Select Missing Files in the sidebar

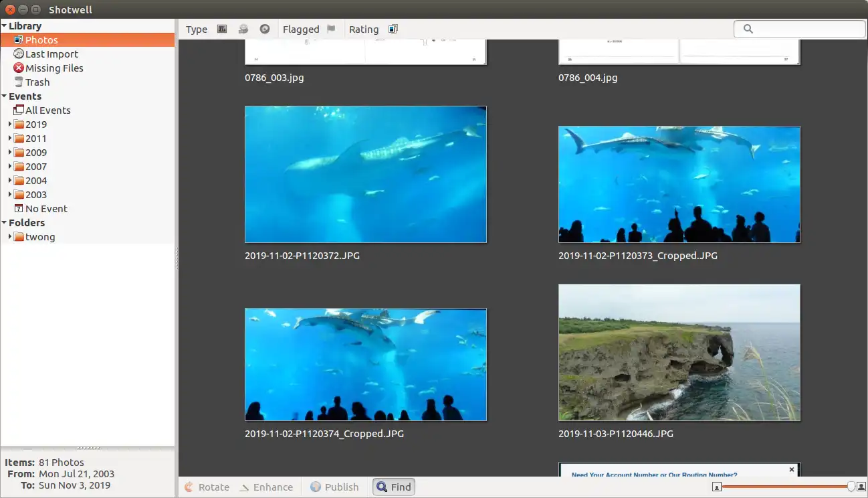click(54, 68)
